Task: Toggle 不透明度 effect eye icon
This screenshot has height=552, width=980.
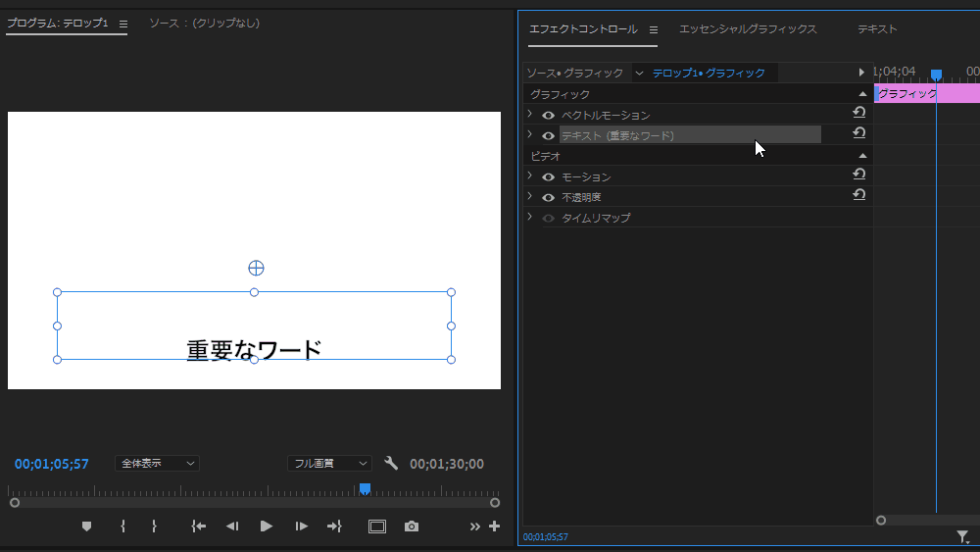Action: coord(548,197)
